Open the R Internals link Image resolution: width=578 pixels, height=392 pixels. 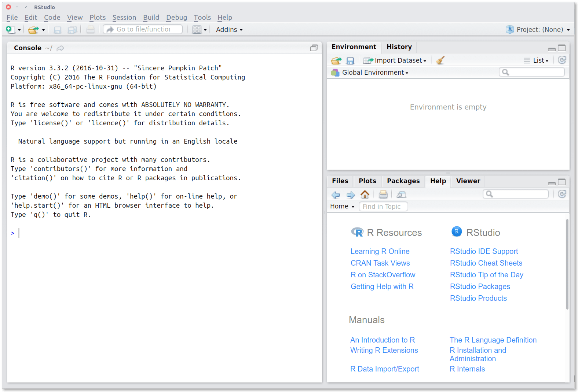click(467, 369)
